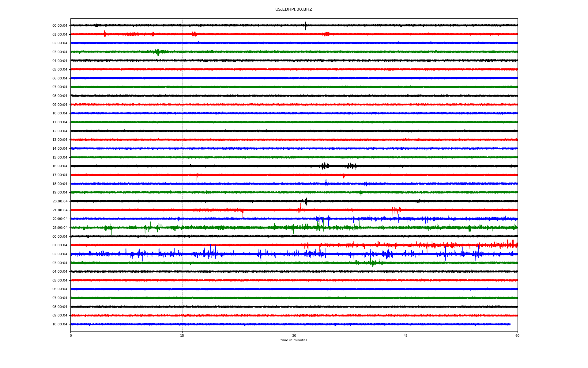Click the 30 tick on the x-axis
This screenshot has width=588, height=368.
[294, 335]
